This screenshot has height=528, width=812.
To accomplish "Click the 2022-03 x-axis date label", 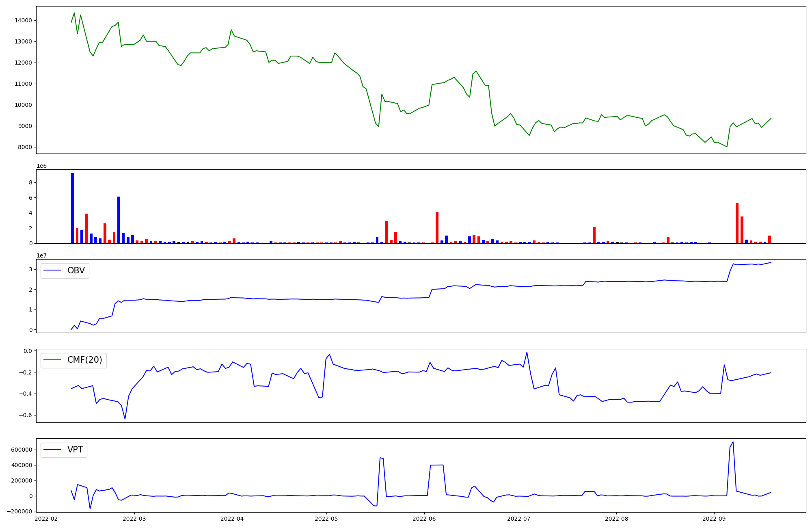I will click(x=134, y=518).
